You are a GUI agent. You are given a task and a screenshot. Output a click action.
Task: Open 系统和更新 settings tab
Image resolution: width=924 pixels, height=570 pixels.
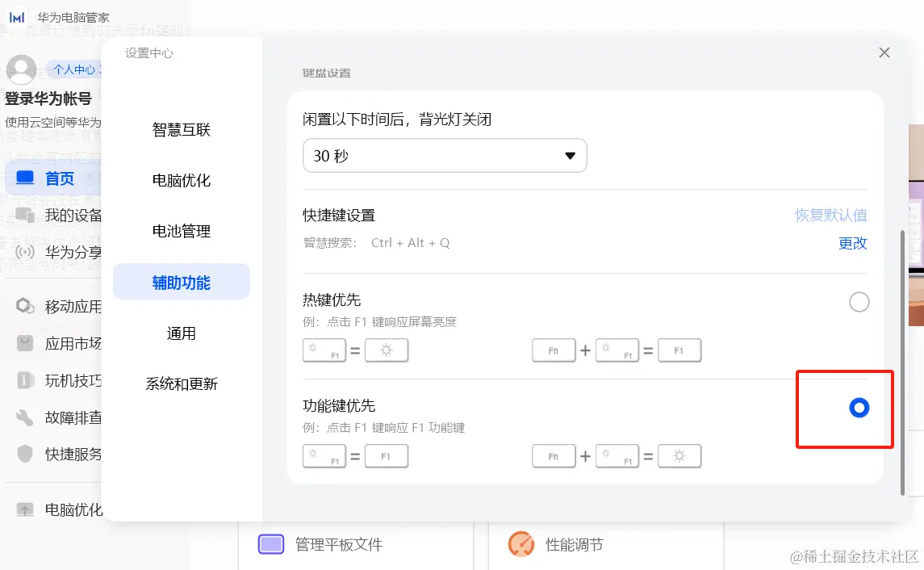tap(182, 383)
